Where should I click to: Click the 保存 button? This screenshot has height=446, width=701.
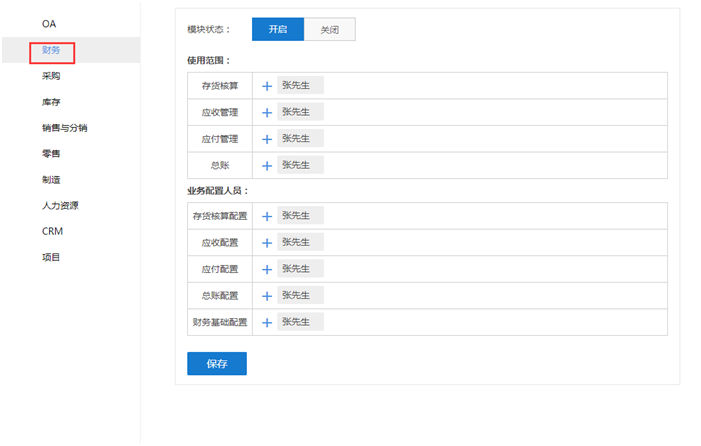217,363
